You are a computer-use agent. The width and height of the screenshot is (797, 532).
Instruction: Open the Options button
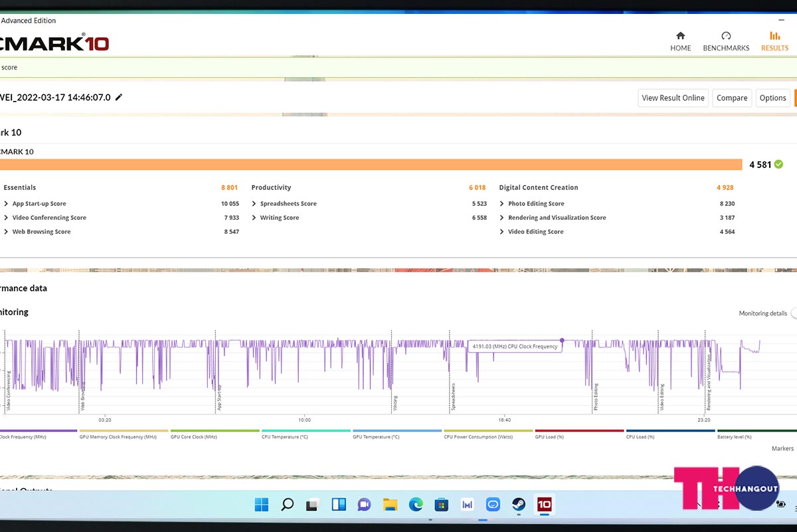click(x=772, y=98)
